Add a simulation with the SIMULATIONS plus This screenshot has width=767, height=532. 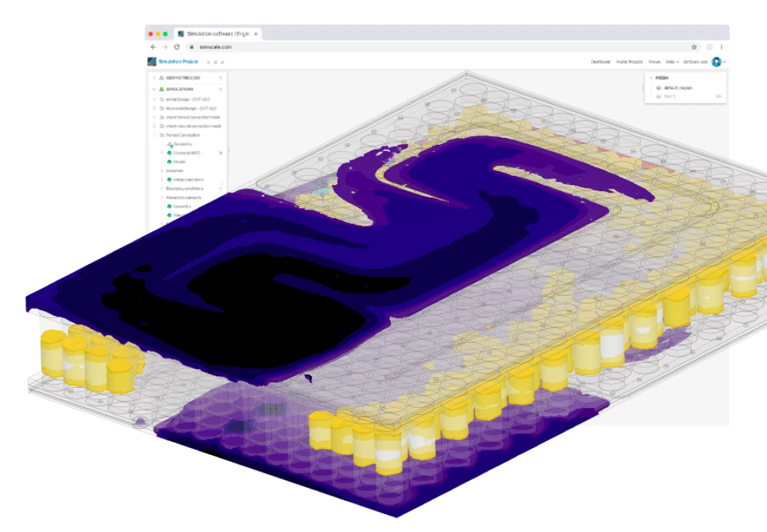coord(220,89)
